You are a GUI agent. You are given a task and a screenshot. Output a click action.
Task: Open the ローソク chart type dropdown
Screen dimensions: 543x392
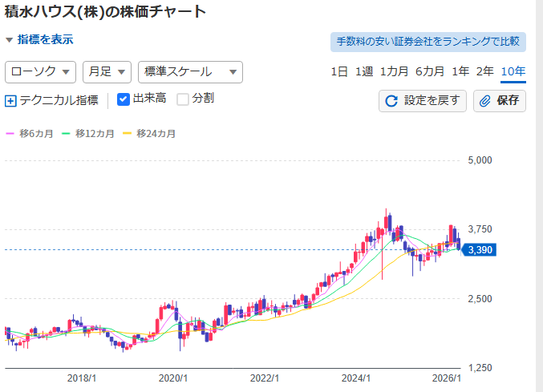pyautogui.click(x=40, y=71)
